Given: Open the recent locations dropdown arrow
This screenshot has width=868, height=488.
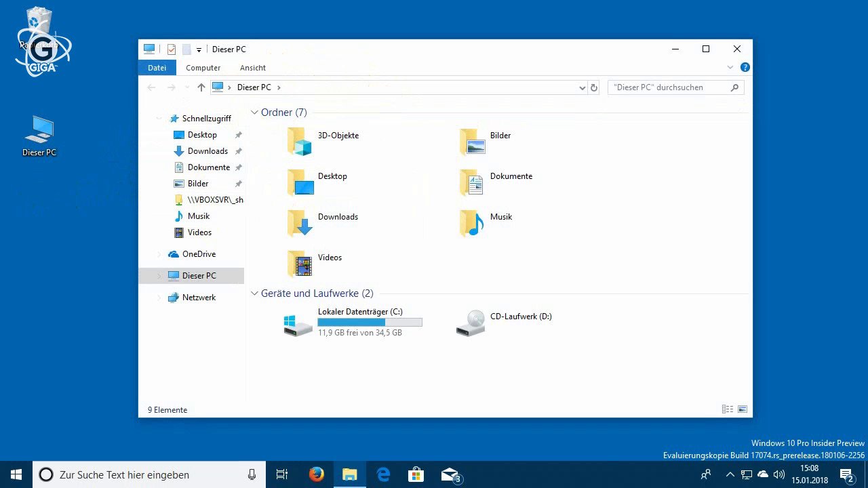Looking at the screenshot, I should (187, 87).
